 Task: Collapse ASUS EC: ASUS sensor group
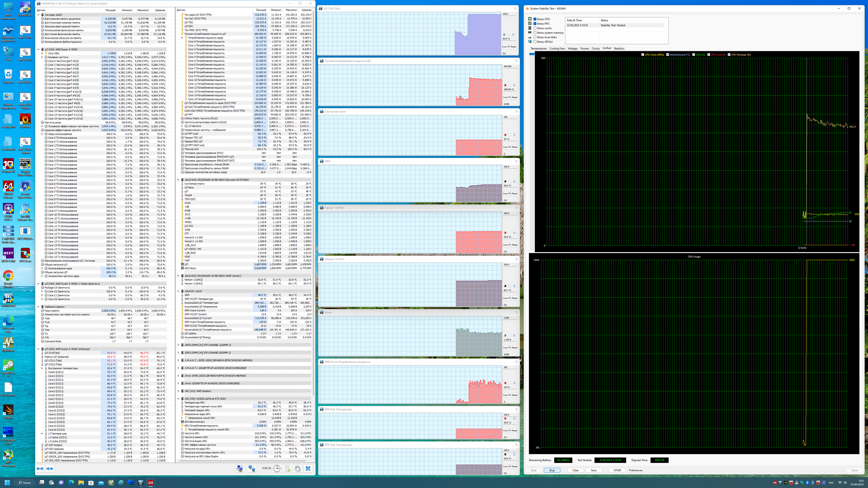178,291
